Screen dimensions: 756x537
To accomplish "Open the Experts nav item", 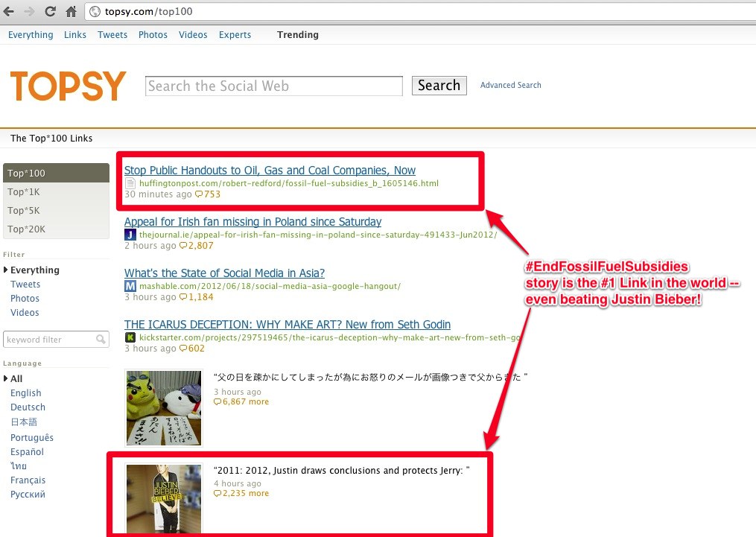I will tap(235, 35).
